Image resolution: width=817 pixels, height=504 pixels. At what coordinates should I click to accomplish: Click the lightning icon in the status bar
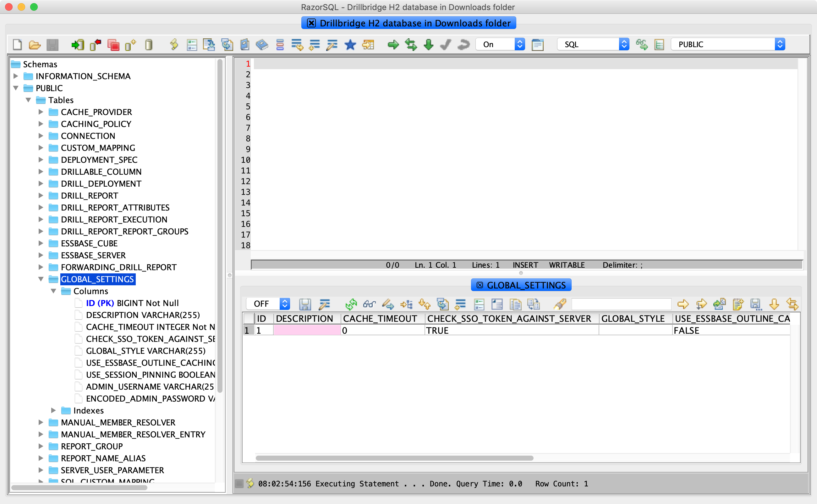[x=250, y=483]
